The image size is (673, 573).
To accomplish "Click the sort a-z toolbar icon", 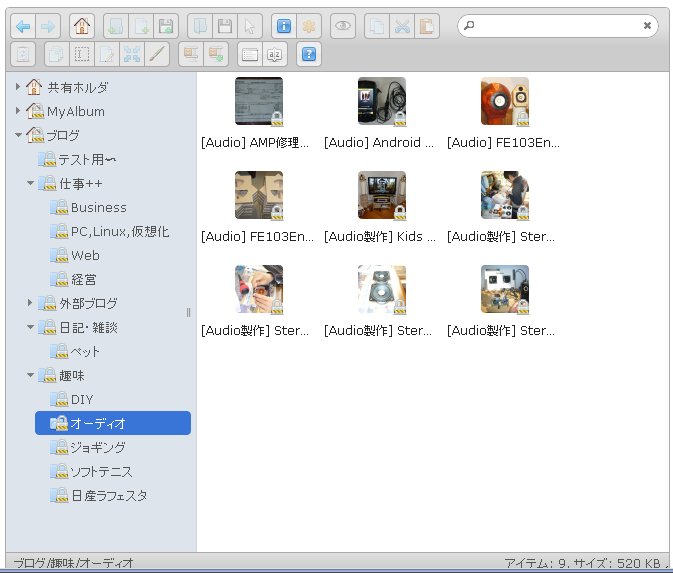I will click(273, 54).
